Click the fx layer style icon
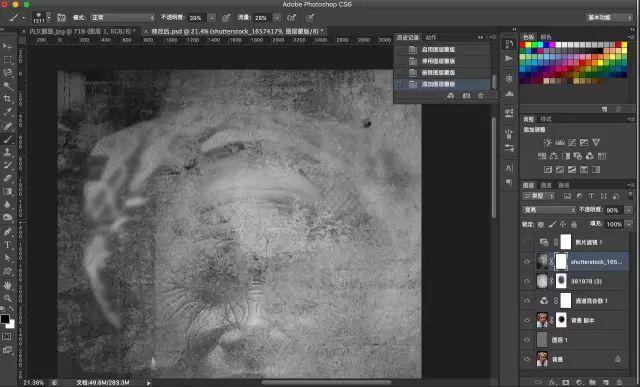The image size is (640, 387). (x=552, y=383)
